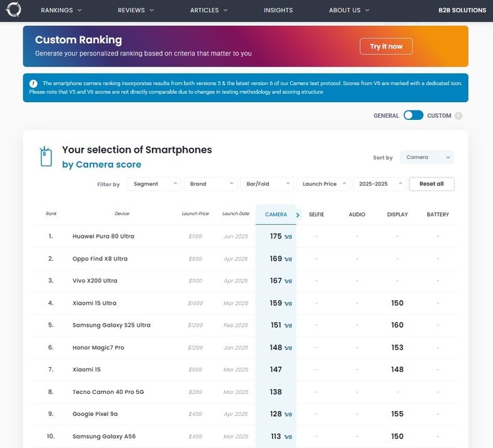Open the Rankings dropdown menu
Viewport: 493px width, 448px height.
(62, 10)
